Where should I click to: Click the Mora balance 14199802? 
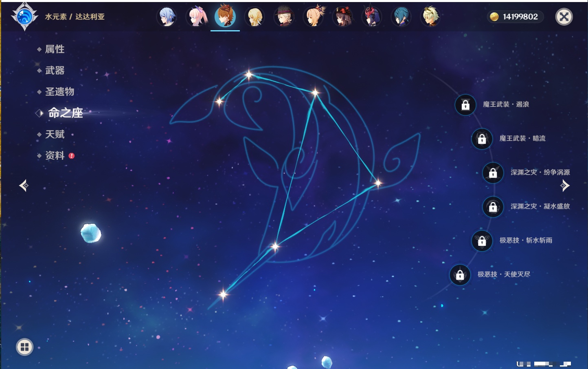click(x=520, y=17)
